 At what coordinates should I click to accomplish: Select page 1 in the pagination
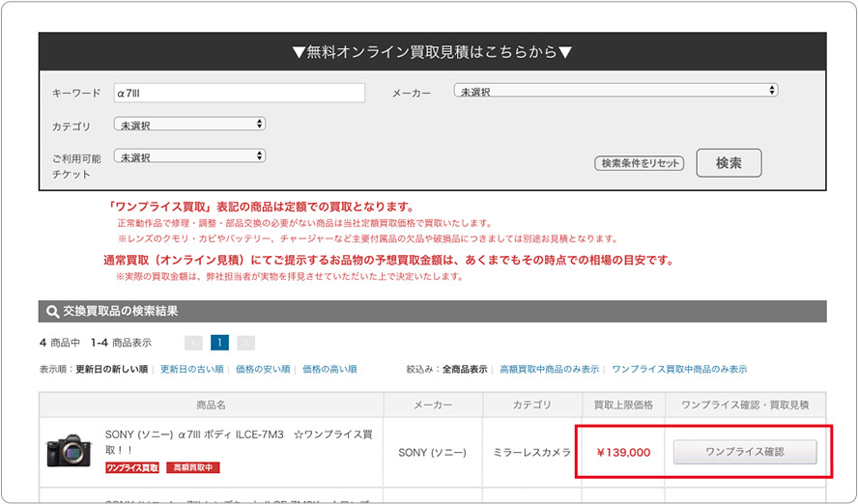(x=220, y=343)
